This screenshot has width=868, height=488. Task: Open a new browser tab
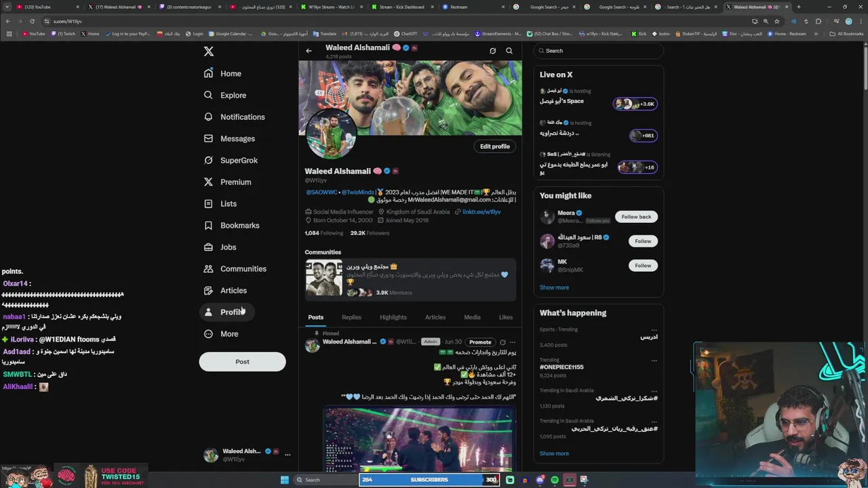tap(798, 7)
